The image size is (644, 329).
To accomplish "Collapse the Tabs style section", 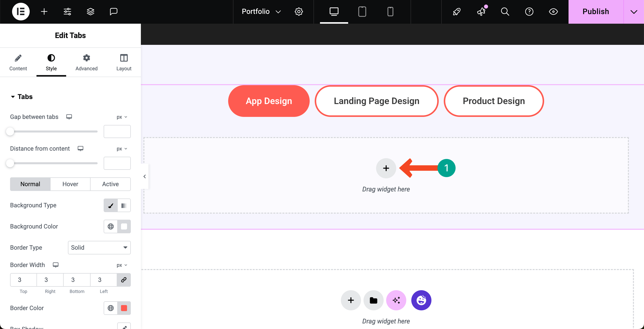I will tap(22, 97).
